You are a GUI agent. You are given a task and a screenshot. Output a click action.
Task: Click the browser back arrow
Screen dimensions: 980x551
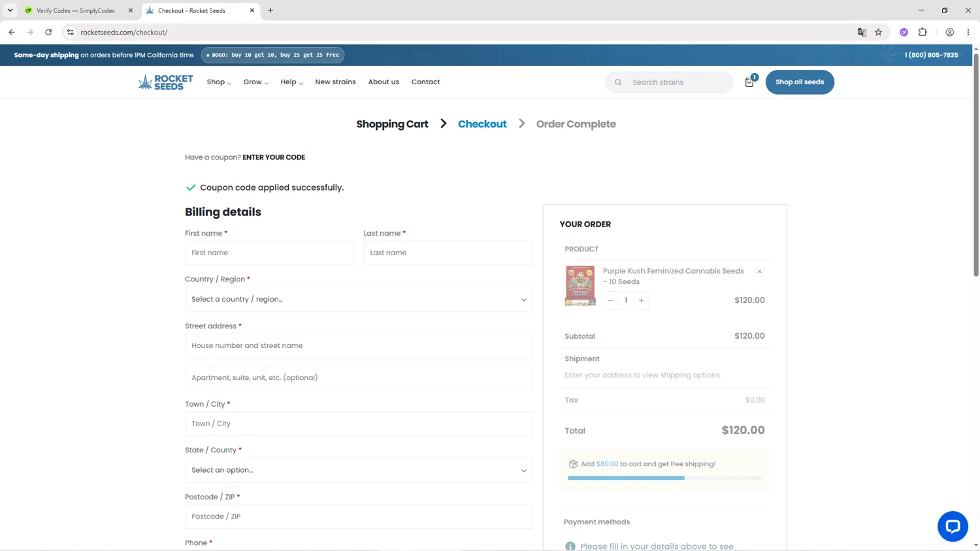click(12, 32)
